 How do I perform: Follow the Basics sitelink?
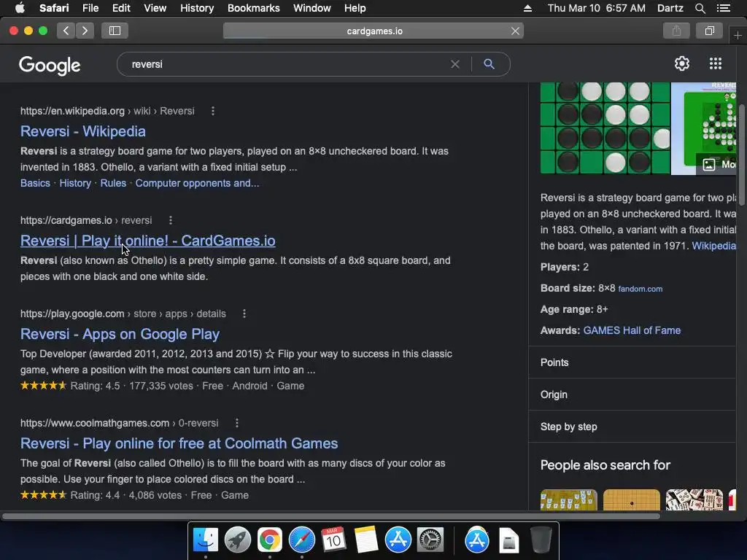tap(35, 183)
